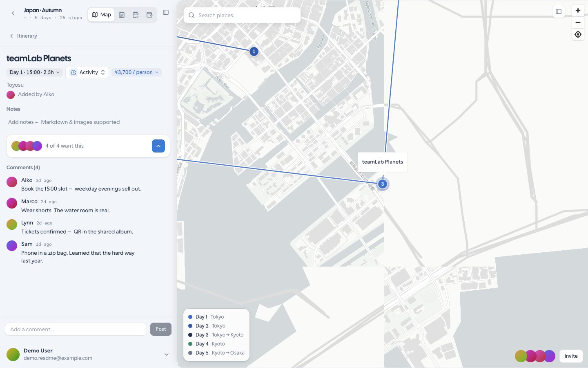Screen dimensions: 588x368
Task: Click the collaborator avatars beside Invite
Action: tap(535, 356)
